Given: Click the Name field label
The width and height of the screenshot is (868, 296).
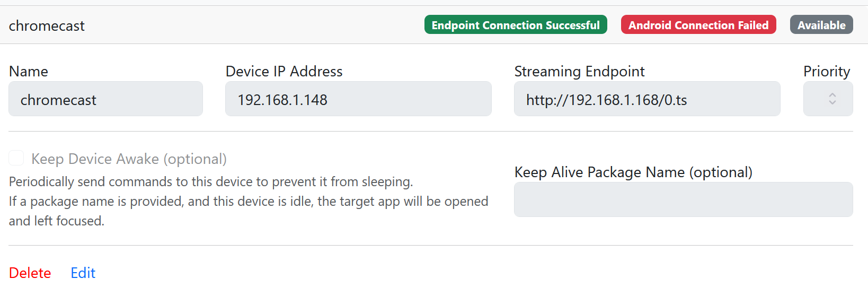Looking at the screenshot, I should point(29,72).
